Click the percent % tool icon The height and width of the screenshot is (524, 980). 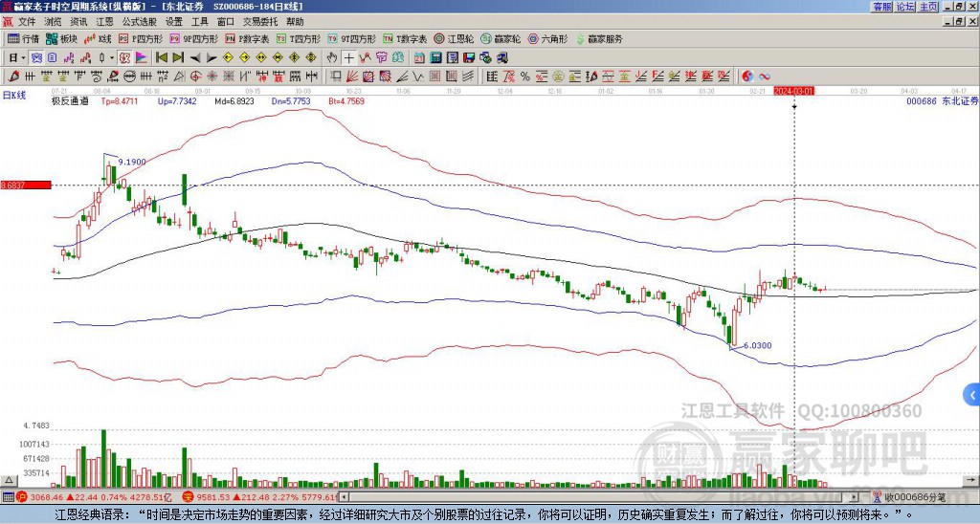click(x=525, y=76)
